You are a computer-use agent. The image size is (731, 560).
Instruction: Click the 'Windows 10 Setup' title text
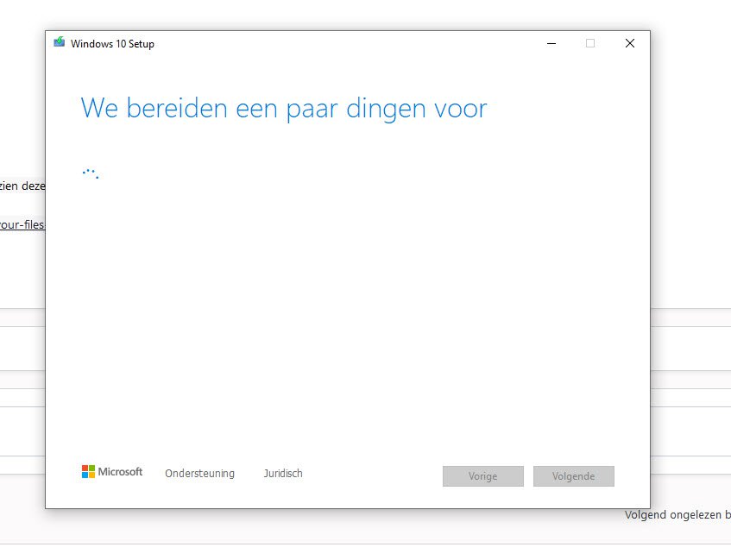click(x=112, y=44)
